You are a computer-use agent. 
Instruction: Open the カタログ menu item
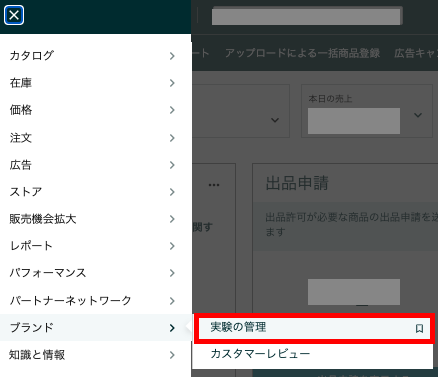pos(96,56)
